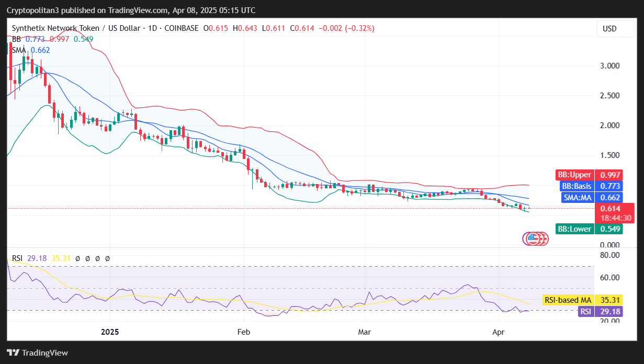Click the 2.500 price axis value

[610, 96]
